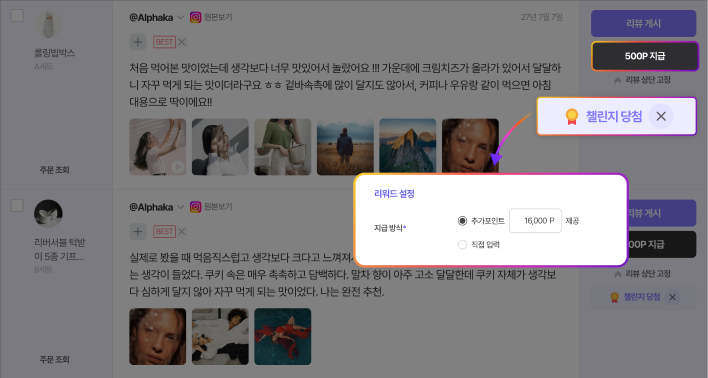The image size is (708, 378).
Task: Open first review's red-haired face photo
Action: (470, 145)
